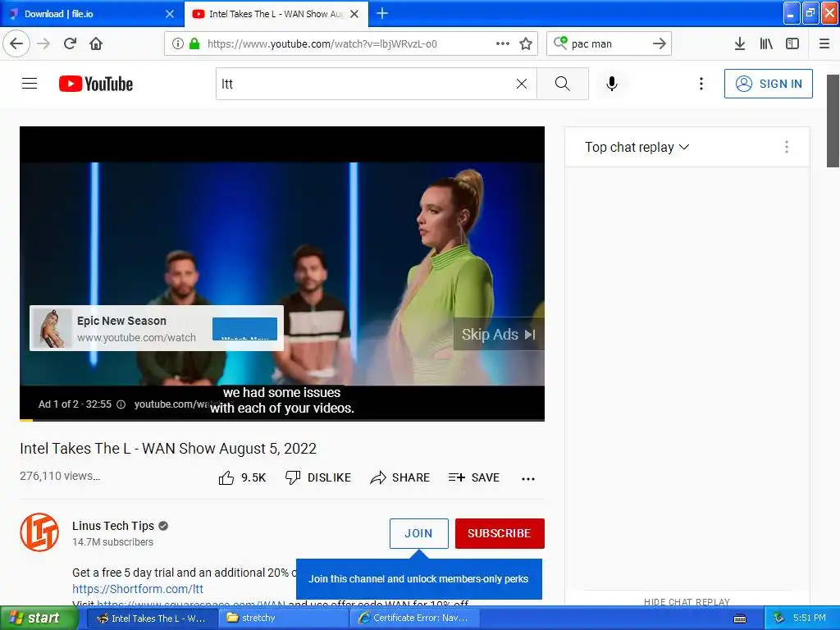This screenshot has height=630, width=840.
Task: Select 'Intel Takes The L' taskbar button
Action: click(x=153, y=619)
